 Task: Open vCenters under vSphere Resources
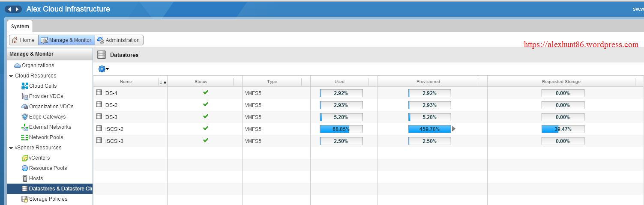pos(39,158)
